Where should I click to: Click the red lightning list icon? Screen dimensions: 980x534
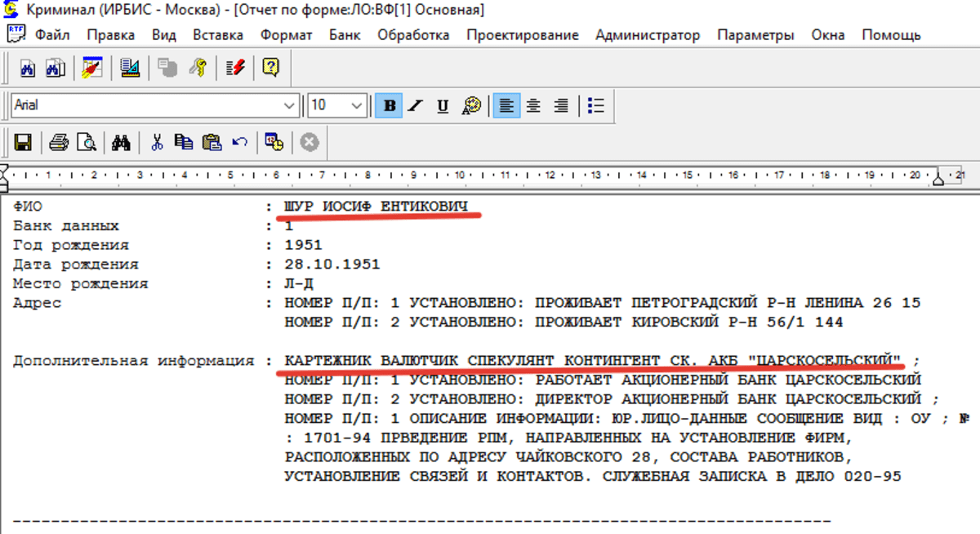pyautogui.click(x=235, y=69)
